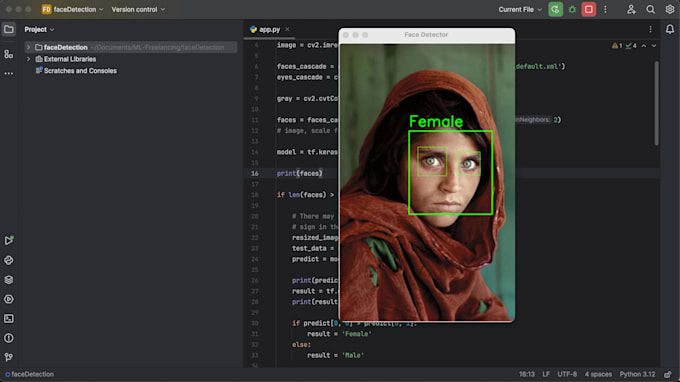
Task: Jump to next highlighted error arrow
Action: (x=654, y=46)
